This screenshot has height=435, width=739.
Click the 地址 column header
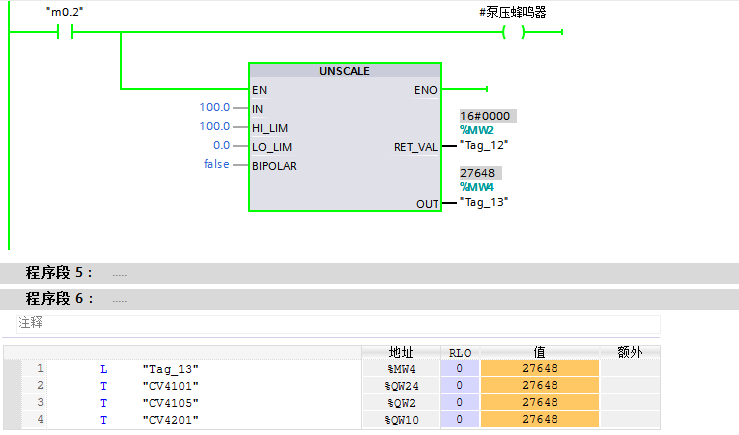click(x=401, y=353)
